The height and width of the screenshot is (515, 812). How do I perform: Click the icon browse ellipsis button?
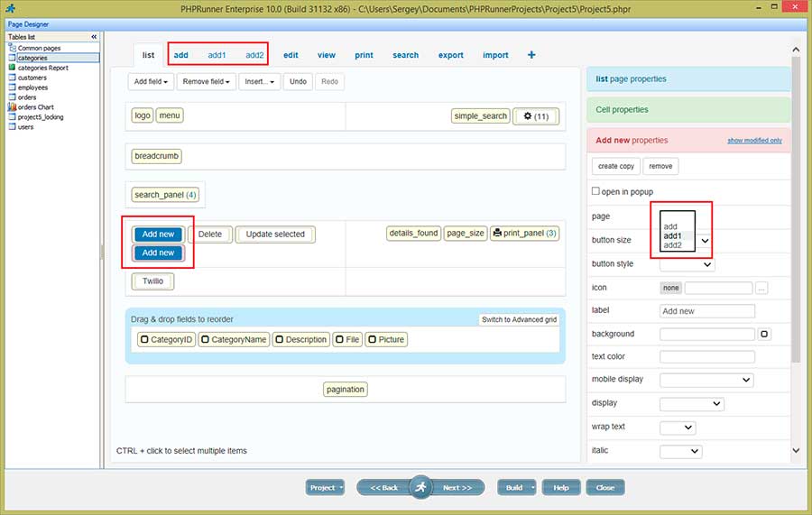point(761,288)
